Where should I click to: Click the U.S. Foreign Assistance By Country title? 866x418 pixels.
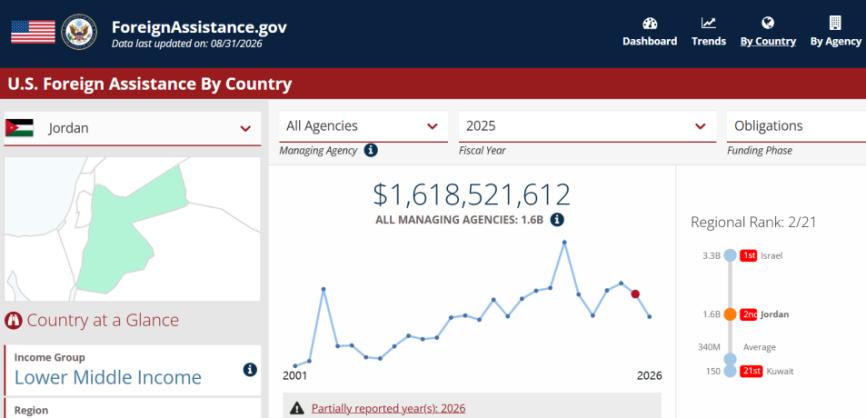[150, 84]
